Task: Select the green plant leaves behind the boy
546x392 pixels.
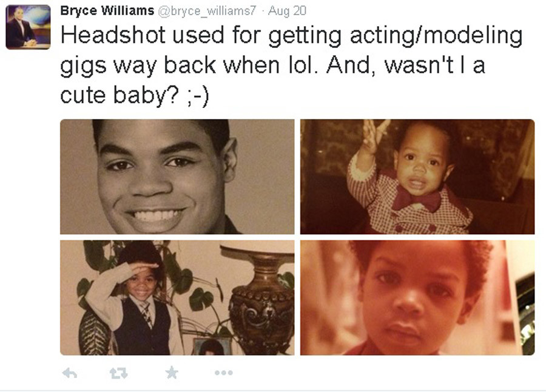Action: [194, 282]
